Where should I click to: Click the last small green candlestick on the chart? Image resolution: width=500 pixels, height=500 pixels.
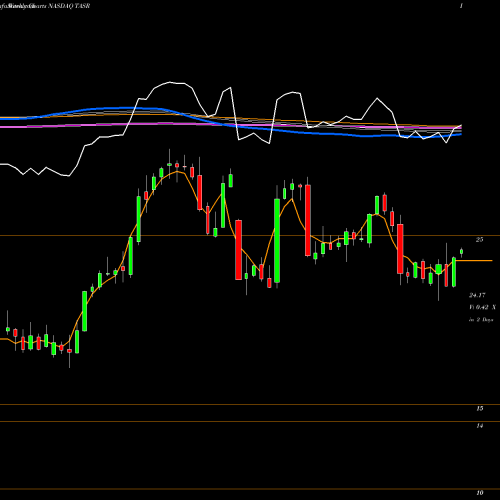click(x=462, y=252)
